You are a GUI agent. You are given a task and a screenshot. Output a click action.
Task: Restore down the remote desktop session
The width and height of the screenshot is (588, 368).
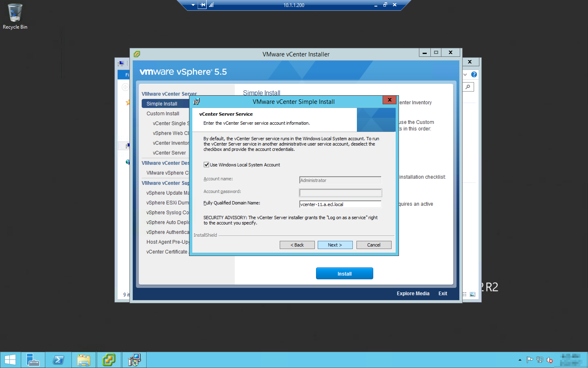tap(385, 5)
